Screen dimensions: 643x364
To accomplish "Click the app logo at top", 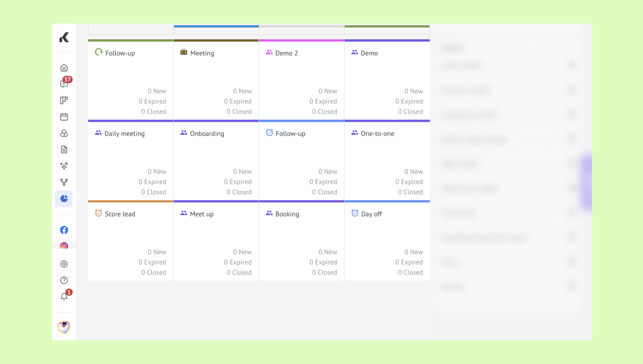I will pos(64,38).
